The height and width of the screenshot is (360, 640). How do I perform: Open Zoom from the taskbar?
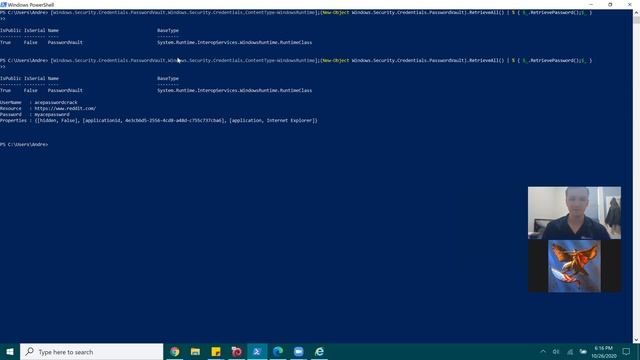click(298, 351)
